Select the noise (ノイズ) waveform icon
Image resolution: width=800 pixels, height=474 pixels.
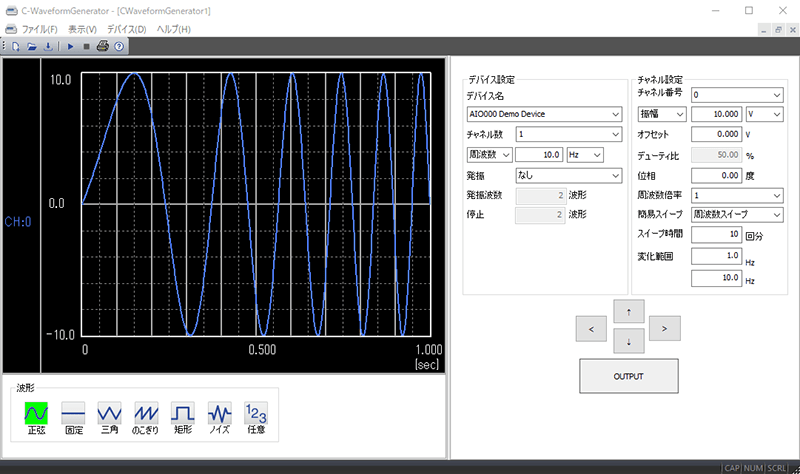(x=219, y=412)
